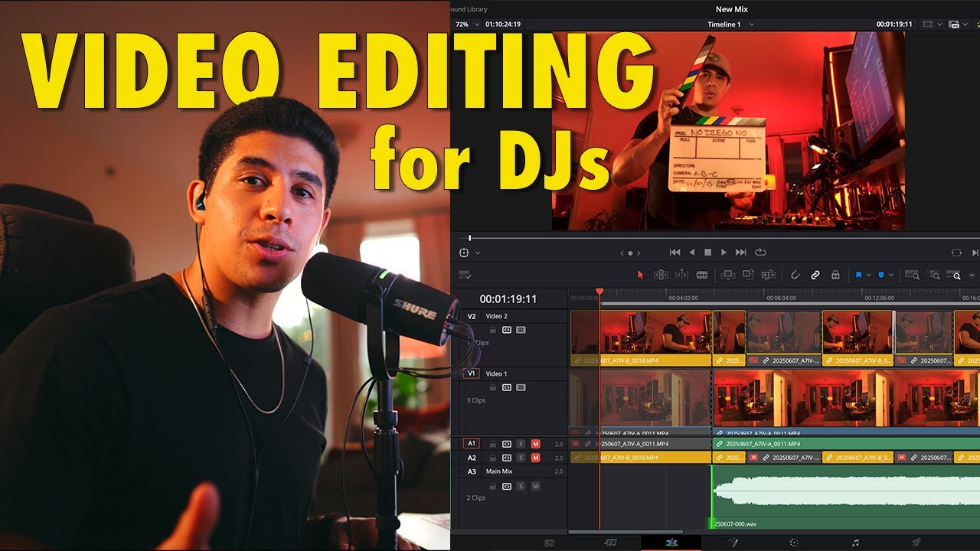The height and width of the screenshot is (551, 980).
Task: Click the Replace Clip icon
Action: 769,275
